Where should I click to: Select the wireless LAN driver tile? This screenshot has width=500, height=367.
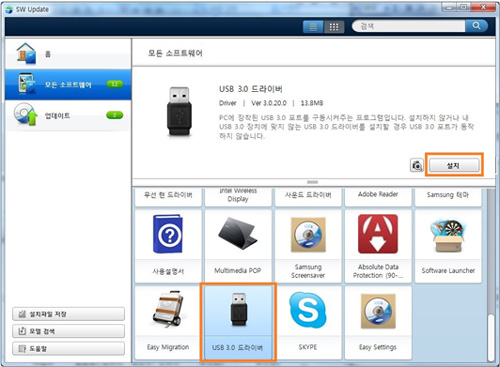coord(168,197)
